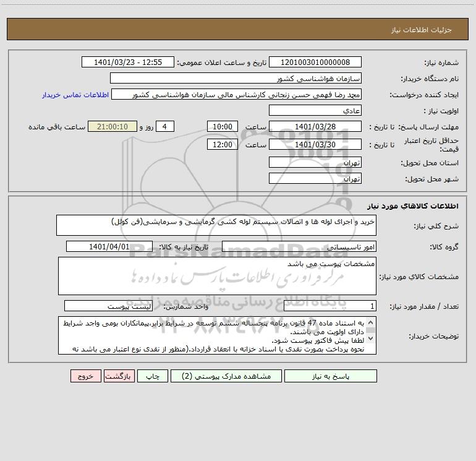
Task: Click the general description text area
Action: [x=216, y=225]
